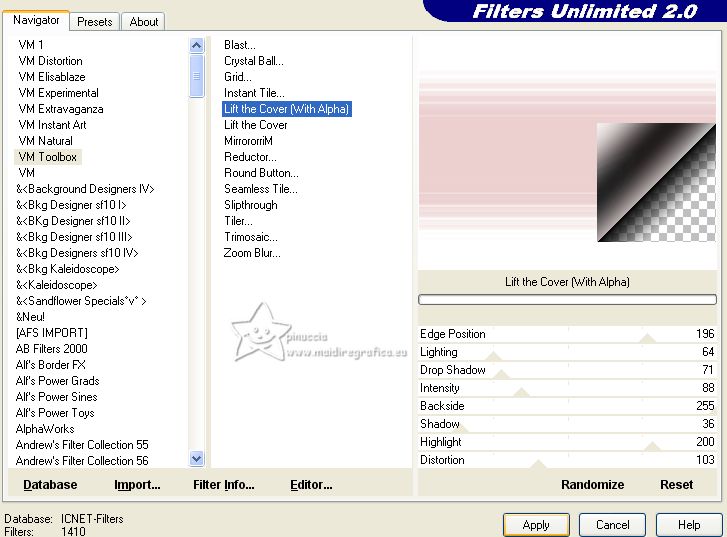Choose the Reductor... filter
Viewport: 727px width, 537px height.
coord(250,157)
